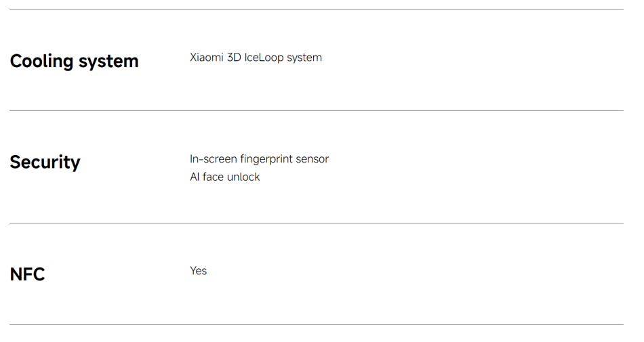Click the Security heading
This screenshot has height=342, width=644.
tap(45, 163)
